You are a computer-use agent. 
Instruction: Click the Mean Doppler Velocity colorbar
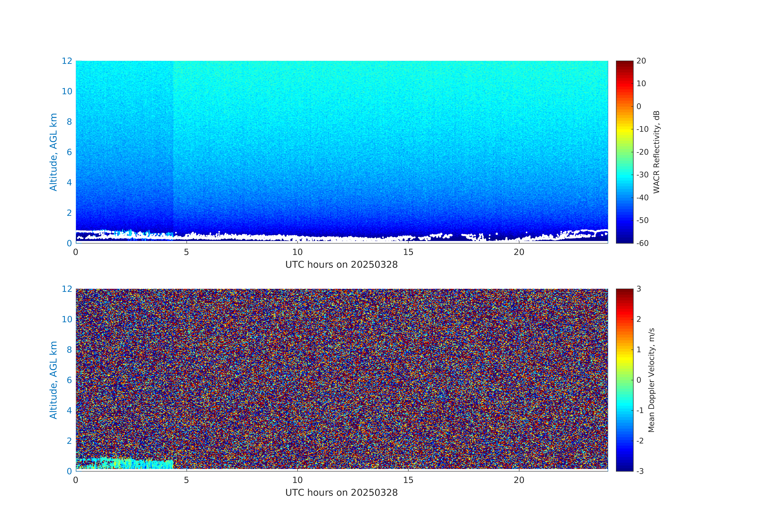click(624, 380)
